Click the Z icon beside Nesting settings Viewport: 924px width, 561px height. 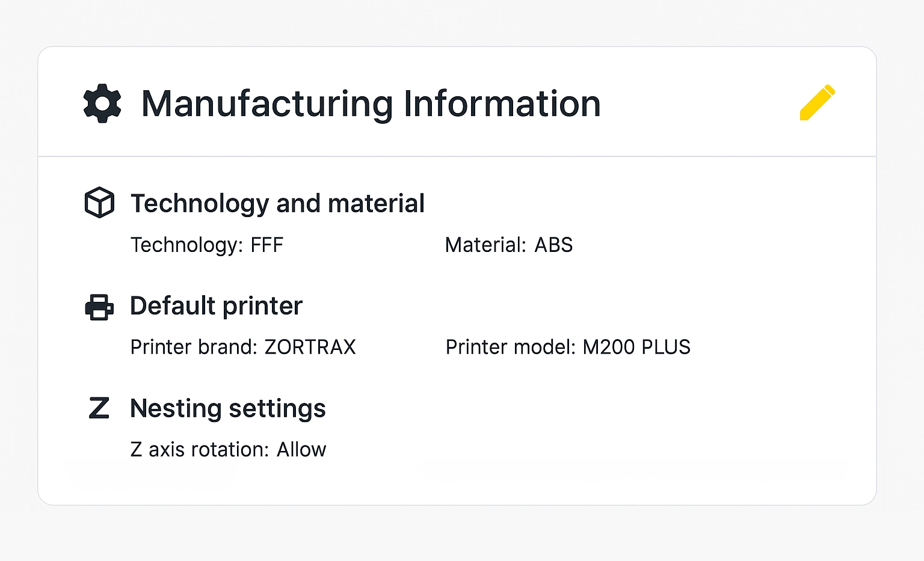99,408
